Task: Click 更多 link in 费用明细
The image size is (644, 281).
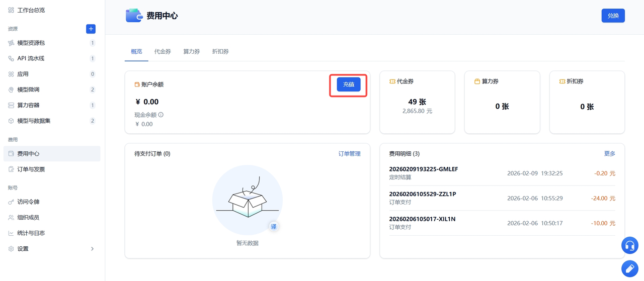Action: click(609, 153)
